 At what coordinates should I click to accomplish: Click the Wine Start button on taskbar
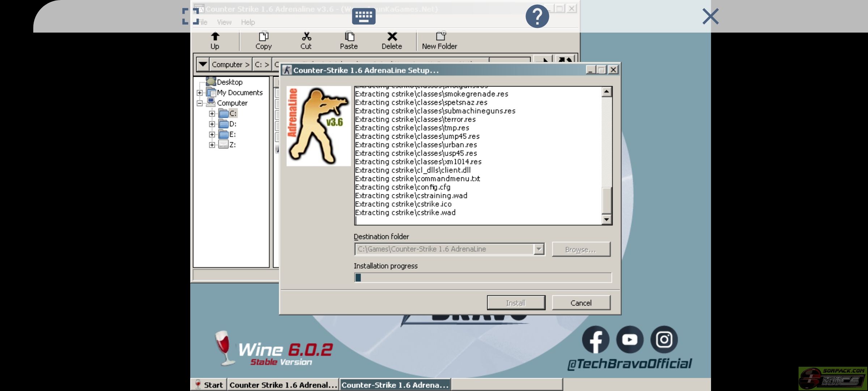coord(209,385)
